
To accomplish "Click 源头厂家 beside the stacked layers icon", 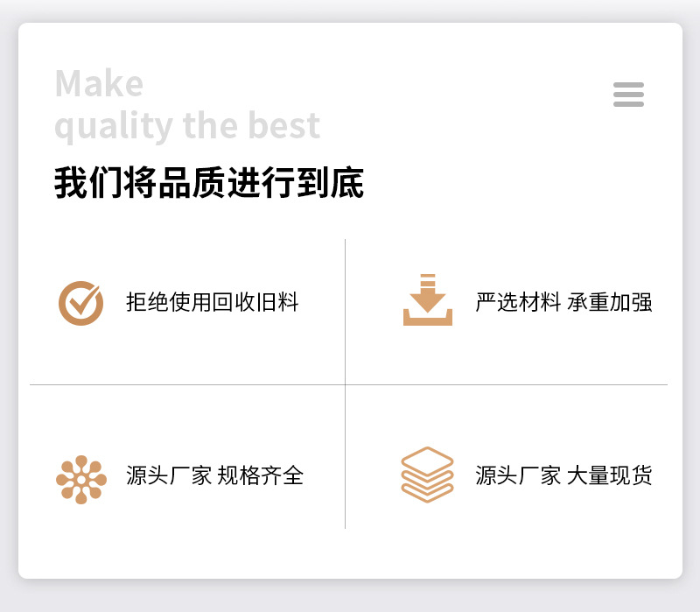I will (x=518, y=475).
